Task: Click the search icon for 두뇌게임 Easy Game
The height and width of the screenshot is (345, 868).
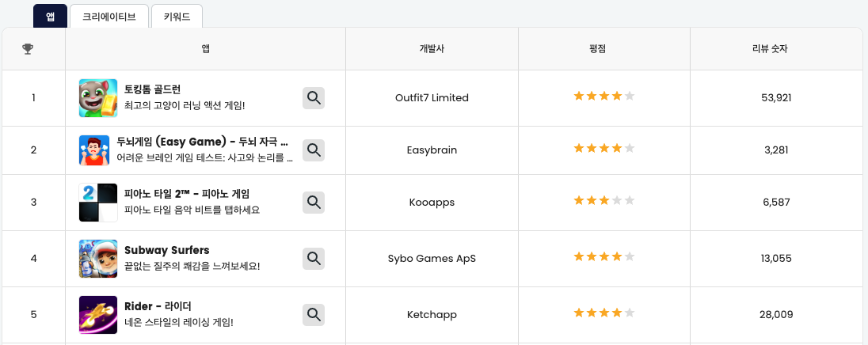Action: [314, 150]
